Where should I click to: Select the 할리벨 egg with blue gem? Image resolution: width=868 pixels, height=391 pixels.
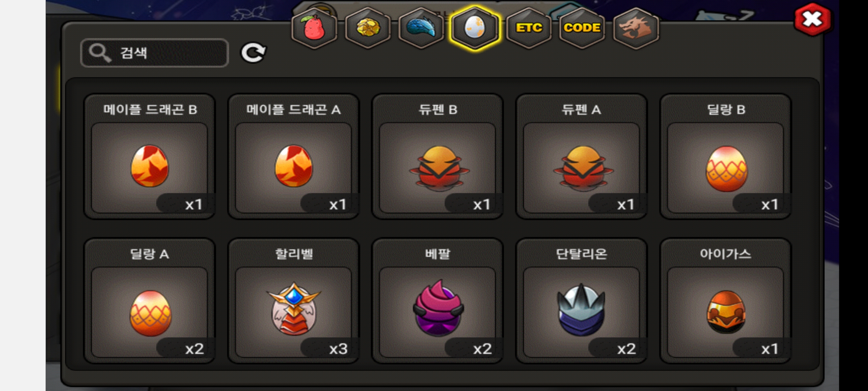point(293,301)
